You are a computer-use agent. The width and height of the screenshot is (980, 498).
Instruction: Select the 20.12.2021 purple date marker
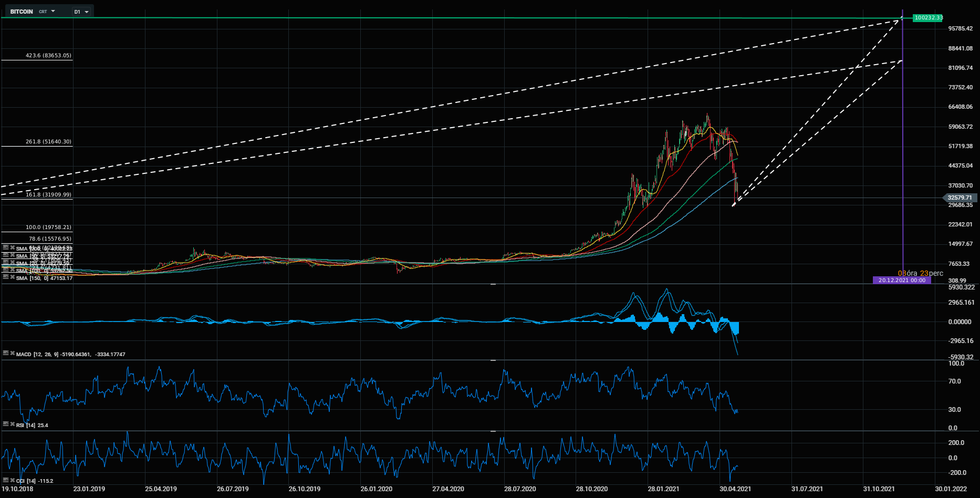[x=902, y=281]
